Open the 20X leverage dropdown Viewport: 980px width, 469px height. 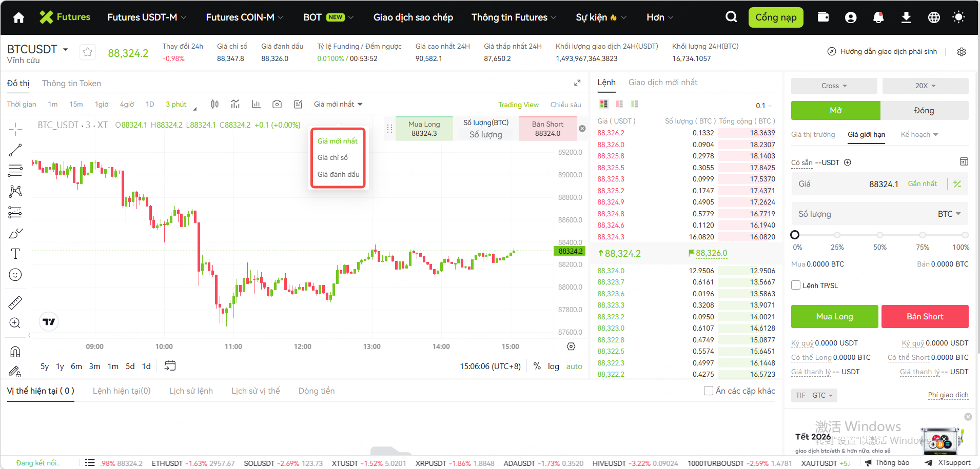coord(925,86)
